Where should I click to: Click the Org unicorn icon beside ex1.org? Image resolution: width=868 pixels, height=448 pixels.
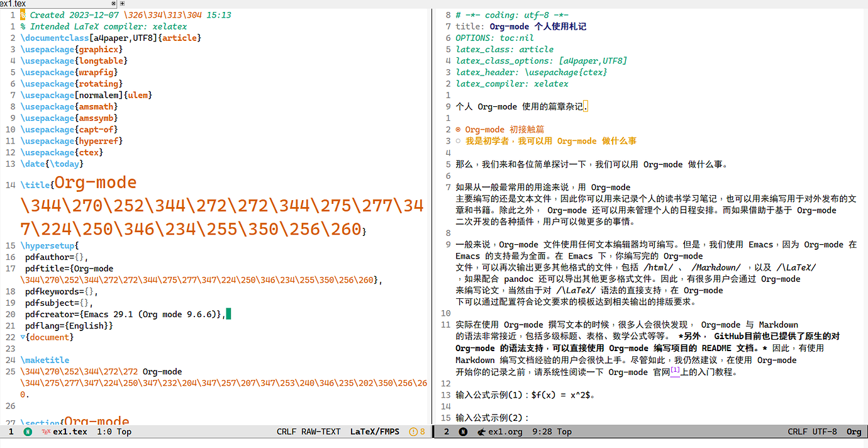(482, 432)
